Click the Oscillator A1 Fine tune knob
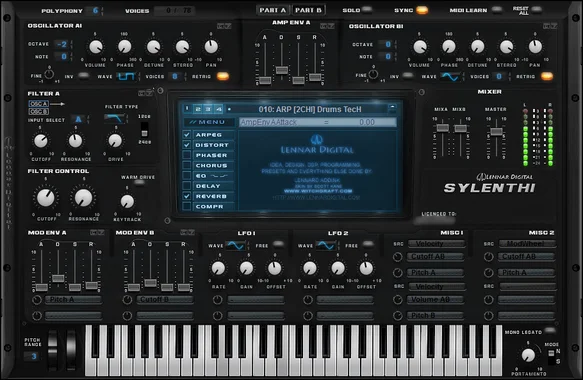The width and height of the screenshot is (583, 380). [x=49, y=74]
